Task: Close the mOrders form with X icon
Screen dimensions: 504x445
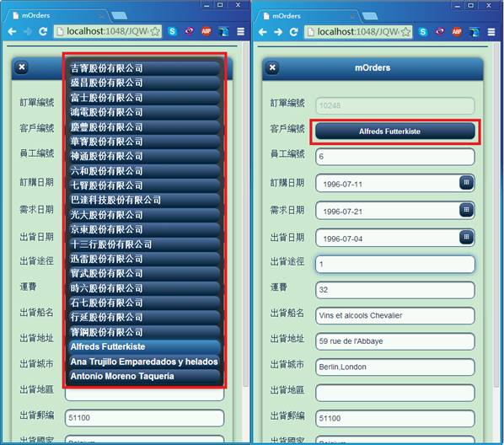Action: click(272, 67)
